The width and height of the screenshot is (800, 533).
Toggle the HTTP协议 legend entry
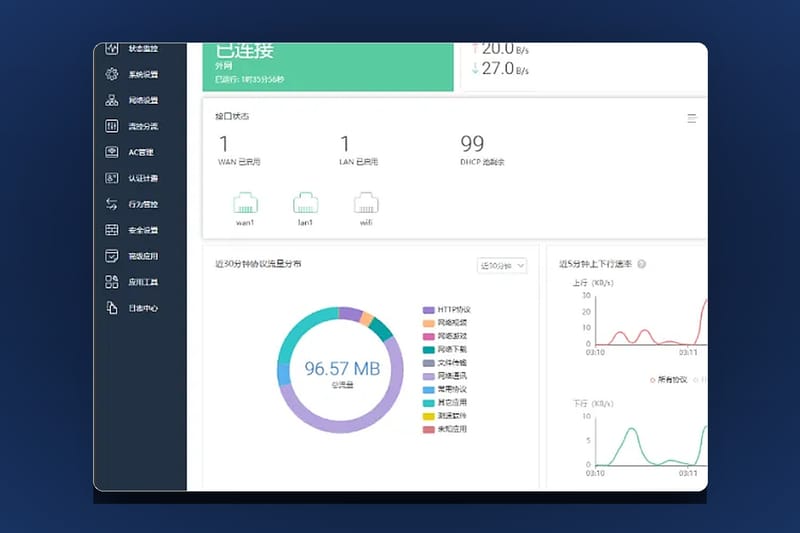coord(447,310)
